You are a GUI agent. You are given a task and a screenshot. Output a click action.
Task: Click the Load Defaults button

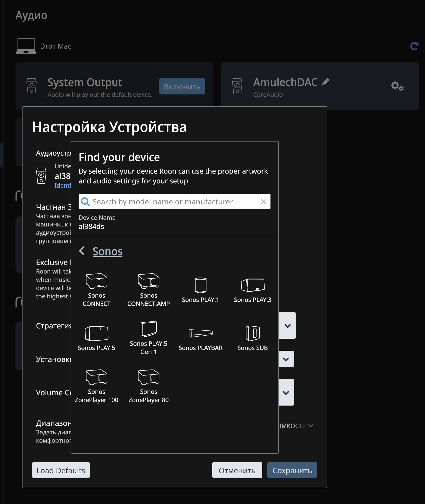coord(61,470)
